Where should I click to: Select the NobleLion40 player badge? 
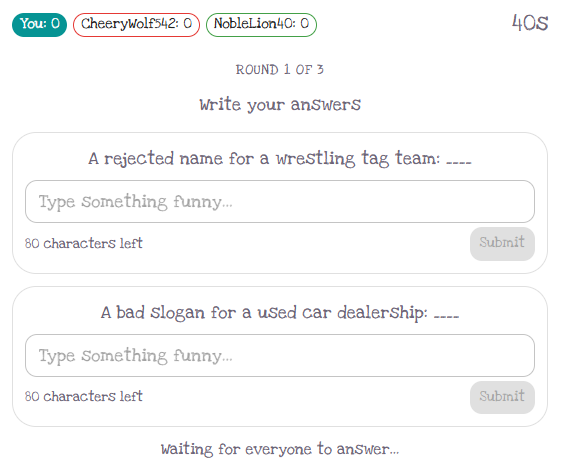[261, 25]
